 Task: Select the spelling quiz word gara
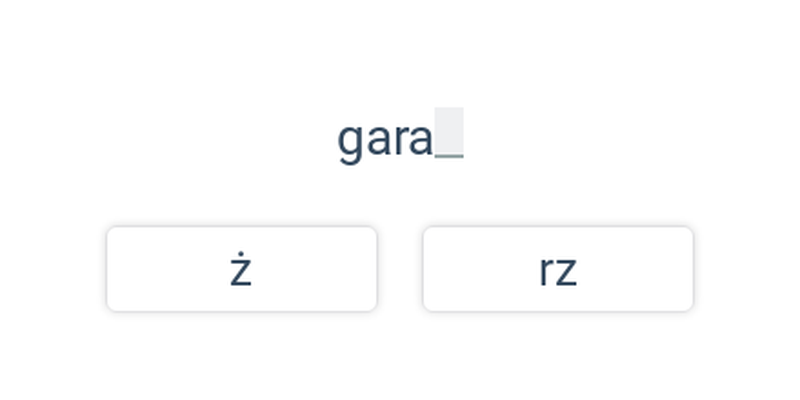coord(385,139)
